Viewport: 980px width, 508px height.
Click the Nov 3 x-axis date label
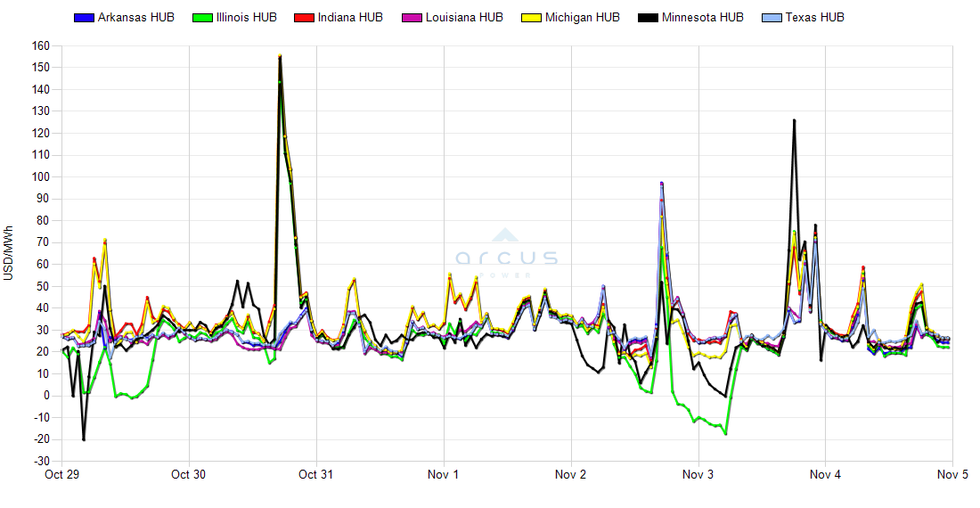698,474
